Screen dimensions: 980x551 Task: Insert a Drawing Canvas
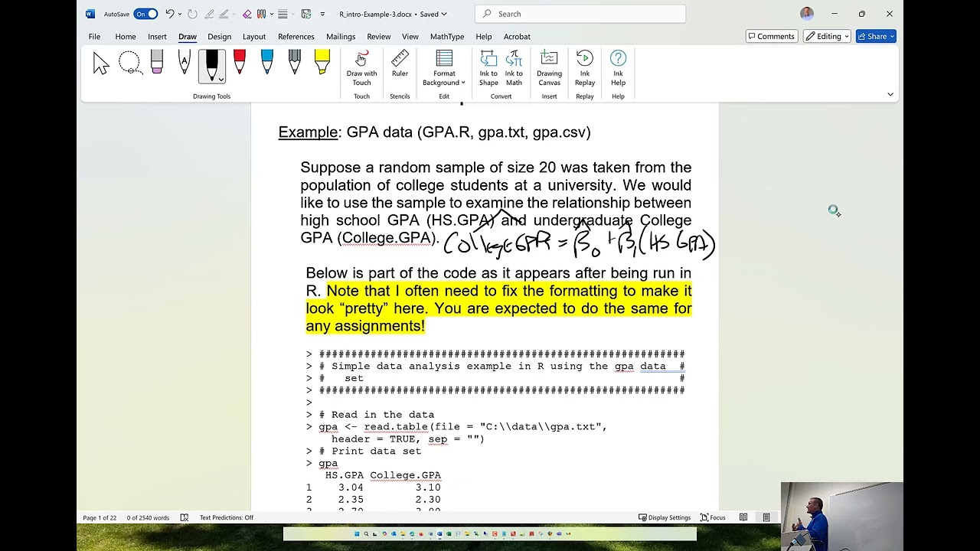point(549,68)
